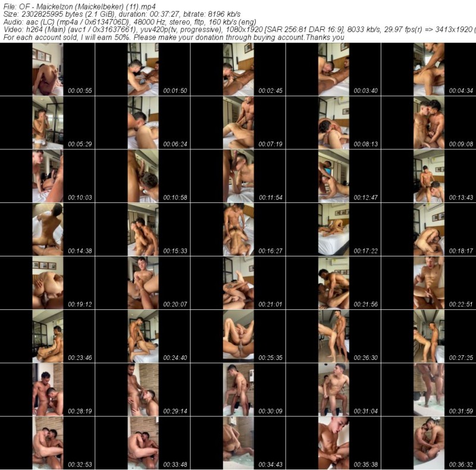476x470 pixels.
Task: Select the frame at 00:17:22
Action: (x=333, y=230)
